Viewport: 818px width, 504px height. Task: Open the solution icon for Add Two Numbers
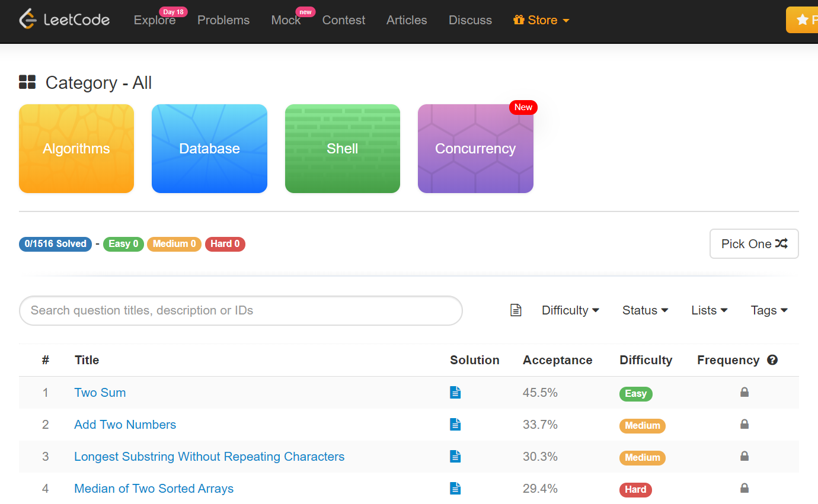coord(455,424)
